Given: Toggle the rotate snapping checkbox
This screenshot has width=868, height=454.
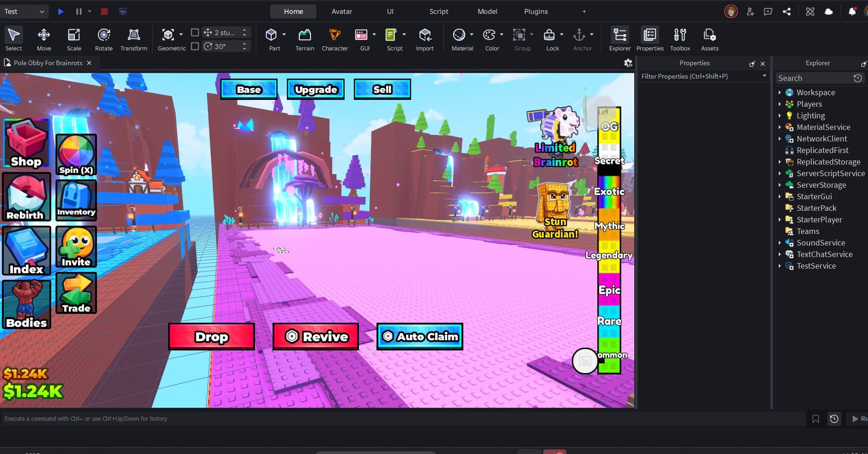Looking at the screenshot, I should click(195, 46).
